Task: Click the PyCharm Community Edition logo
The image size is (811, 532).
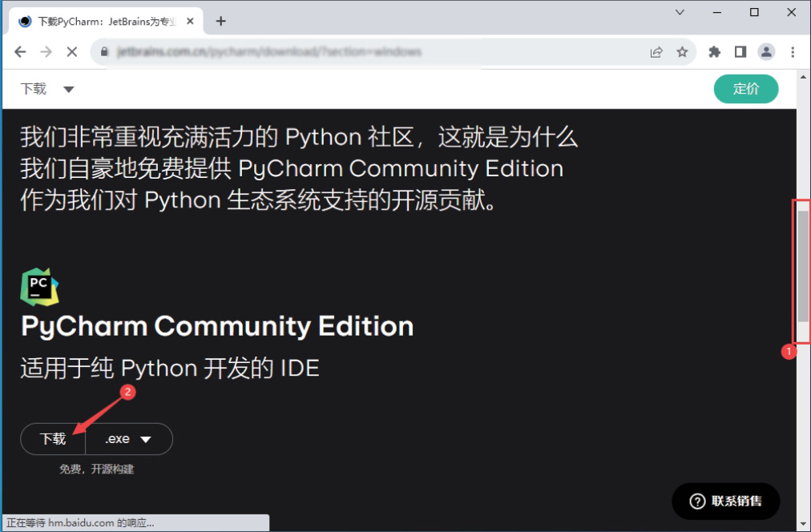Action: tap(39, 288)
